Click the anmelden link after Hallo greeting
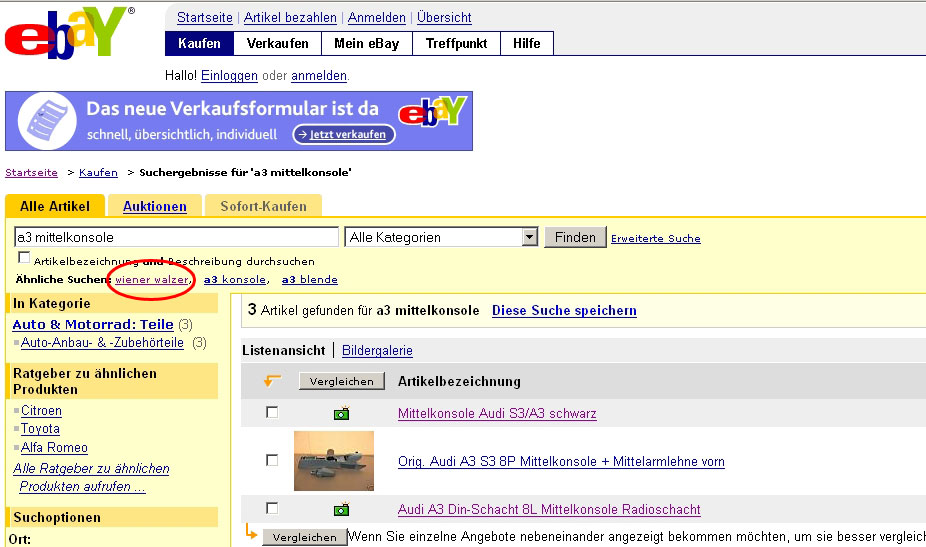The height and width of the screenshot is (547, 926). click(319, 76)
